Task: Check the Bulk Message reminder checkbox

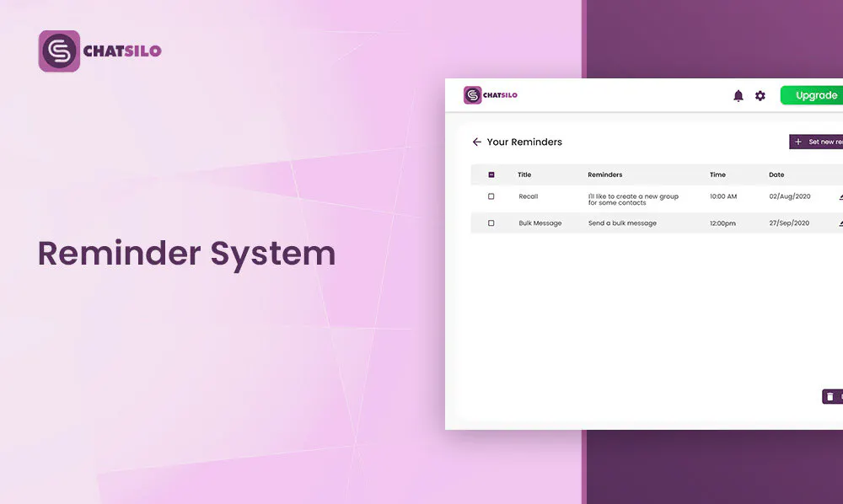Action: 491,223
